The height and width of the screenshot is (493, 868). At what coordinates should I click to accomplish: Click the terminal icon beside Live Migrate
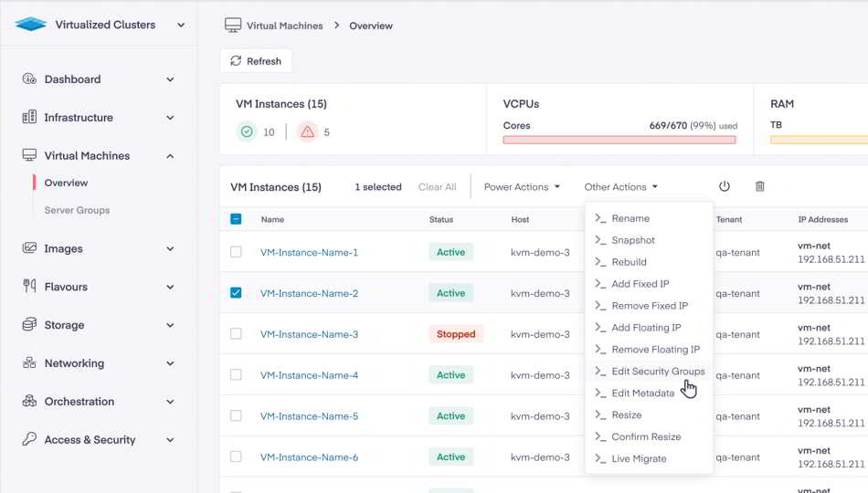[x=600, y=458]
